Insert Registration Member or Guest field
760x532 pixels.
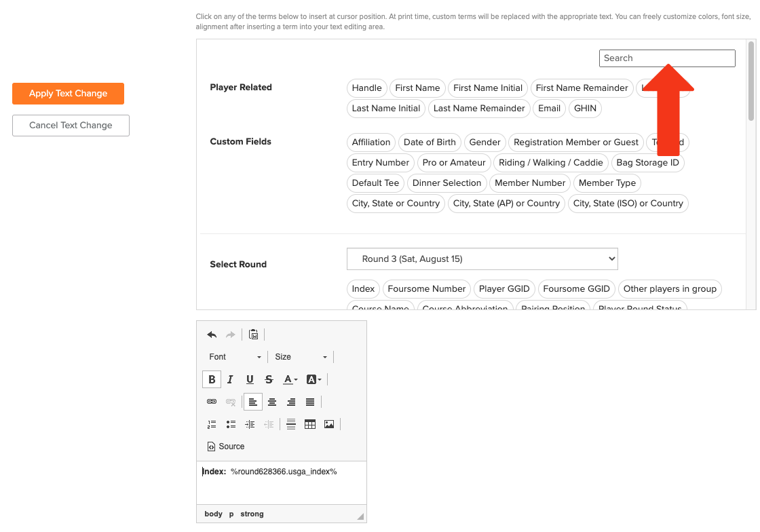[576, 142]
